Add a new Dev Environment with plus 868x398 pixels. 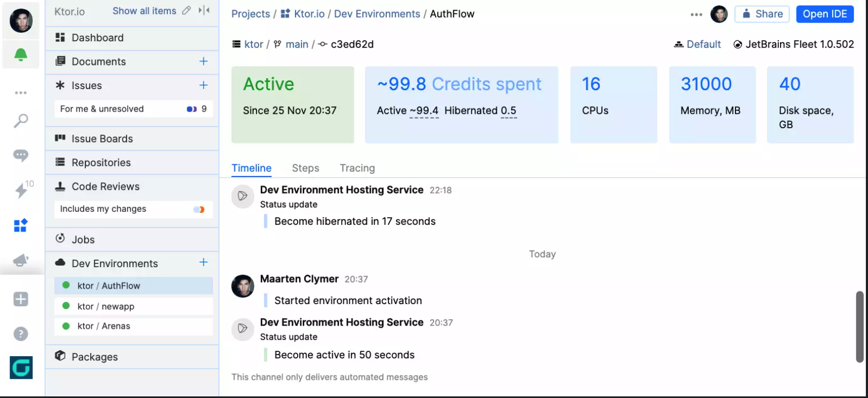click(x=203, y=262)
